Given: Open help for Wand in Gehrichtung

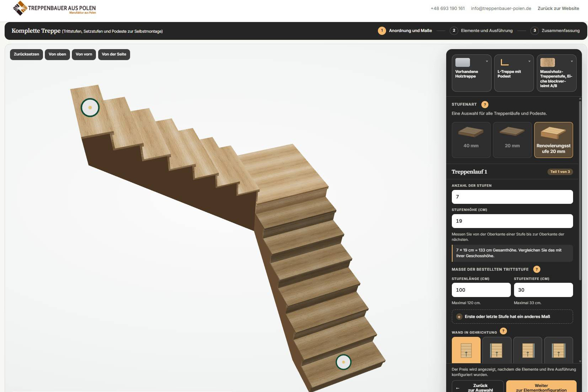Looking at the screenshot, I should tap(503, 331).
